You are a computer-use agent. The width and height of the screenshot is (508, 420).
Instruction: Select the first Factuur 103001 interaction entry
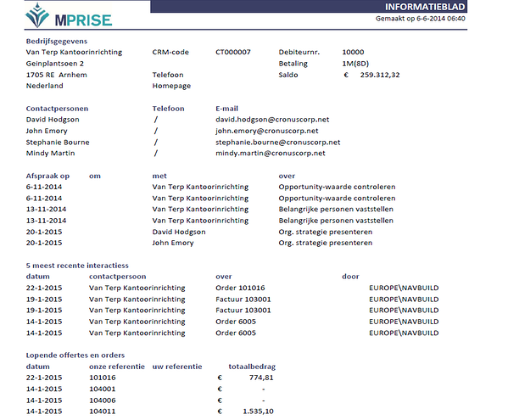pos(243,300)
